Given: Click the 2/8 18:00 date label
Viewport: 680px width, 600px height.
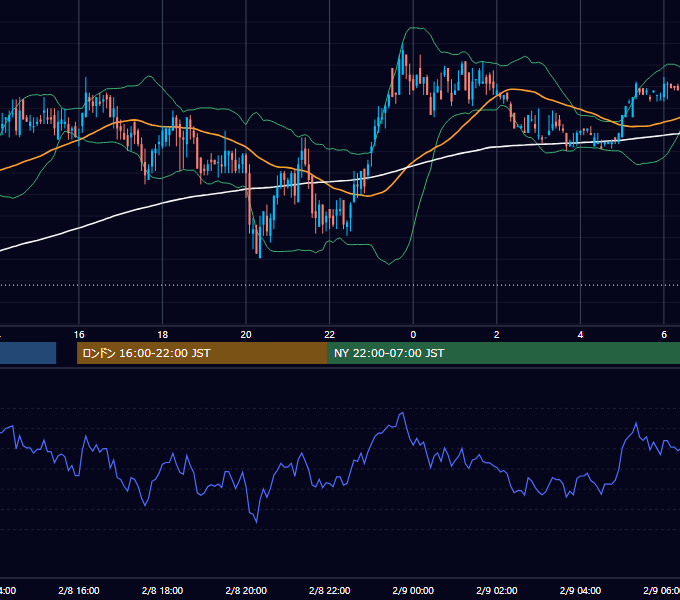Looking at the screenshot, I should point(163,591).
